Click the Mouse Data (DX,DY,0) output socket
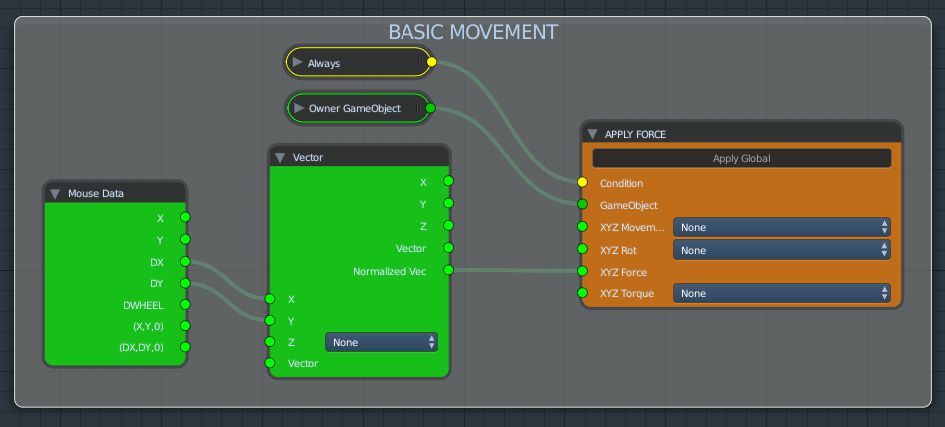This screenshot has width=945, height=427. click(x=185, y=347)
